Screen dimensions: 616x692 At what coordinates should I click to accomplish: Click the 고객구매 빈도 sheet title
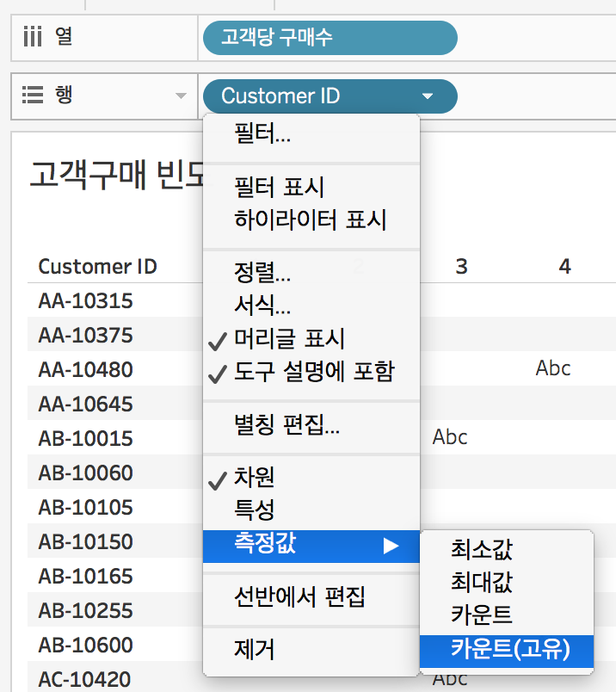click(x=118, y=176)
